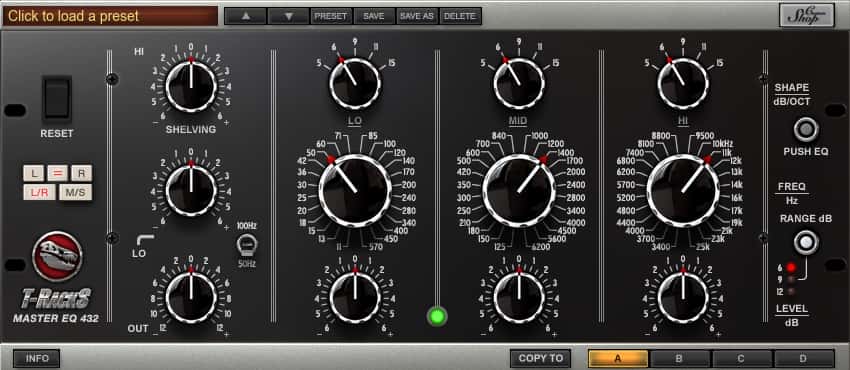Click the T-RackS dinosaur skull logo
This screenshot has width=850, height=370.
coord(57,256)
